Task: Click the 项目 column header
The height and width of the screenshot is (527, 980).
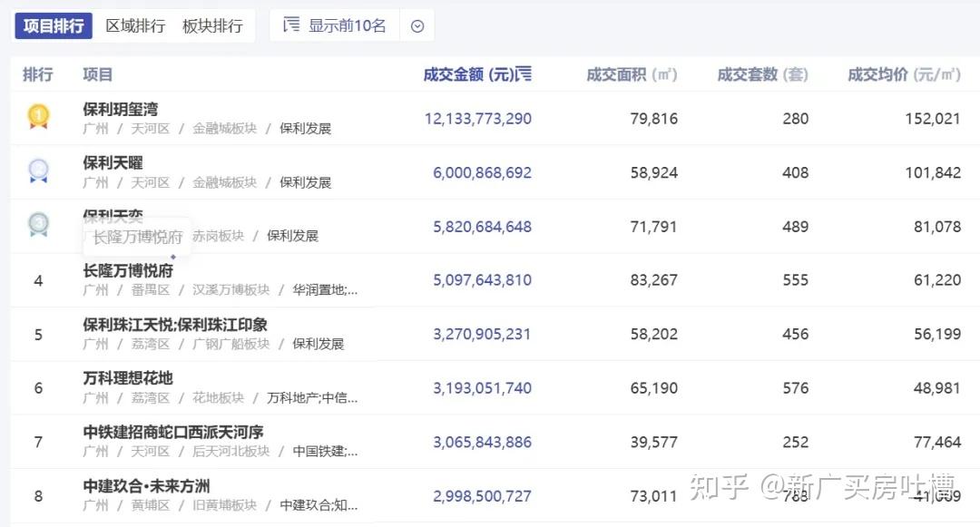Action: point(97,75)
